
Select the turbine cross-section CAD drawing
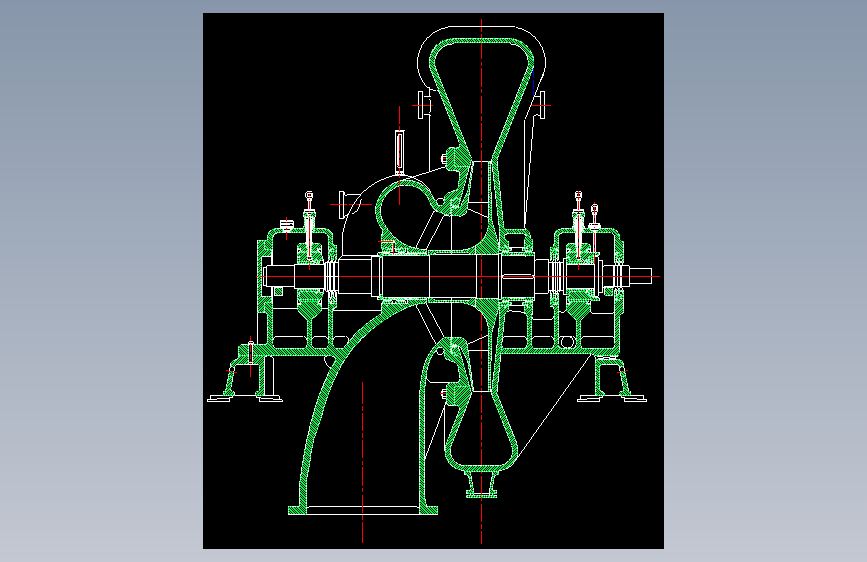click(433, 280)
